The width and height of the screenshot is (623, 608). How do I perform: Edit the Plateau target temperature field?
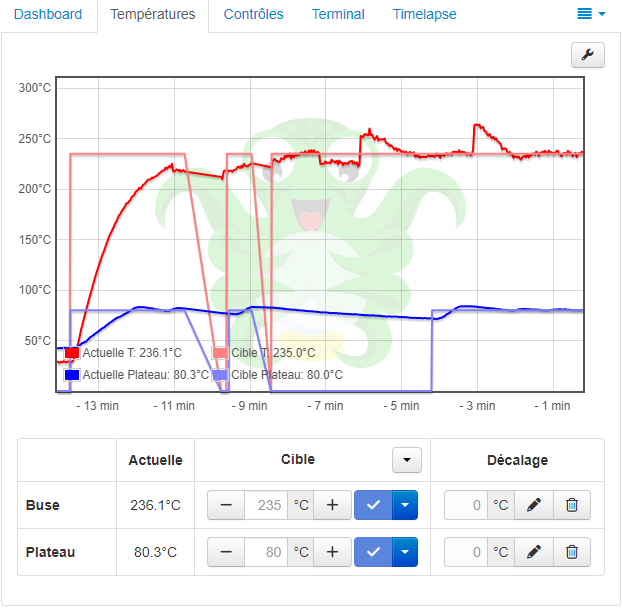click(266, 552)
